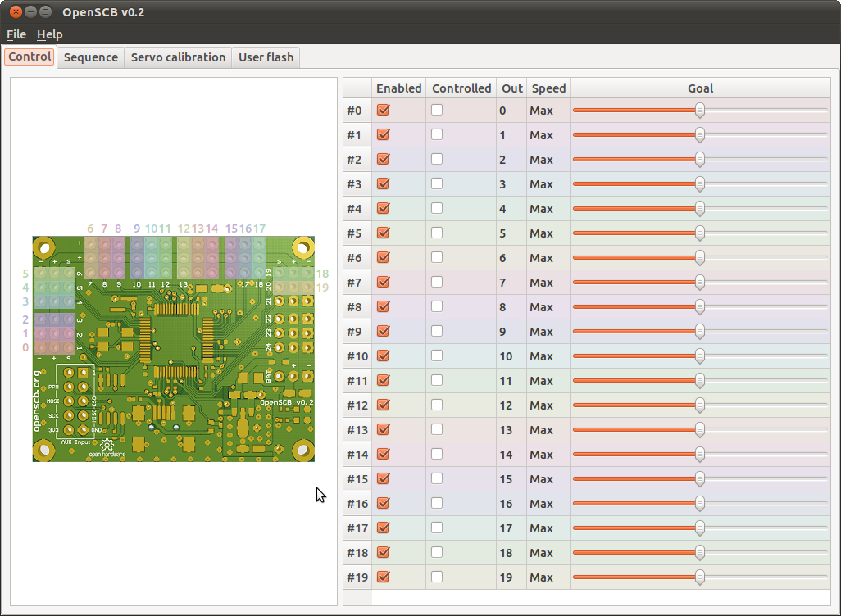Open the File menu
Viewport: 841px width, 616px height.
click(x=16, y=34)
